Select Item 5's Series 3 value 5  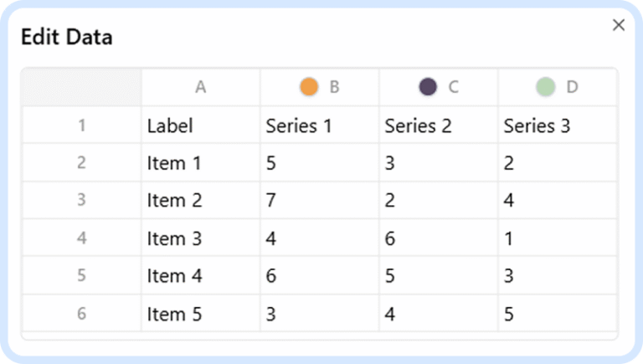[557, 314]
